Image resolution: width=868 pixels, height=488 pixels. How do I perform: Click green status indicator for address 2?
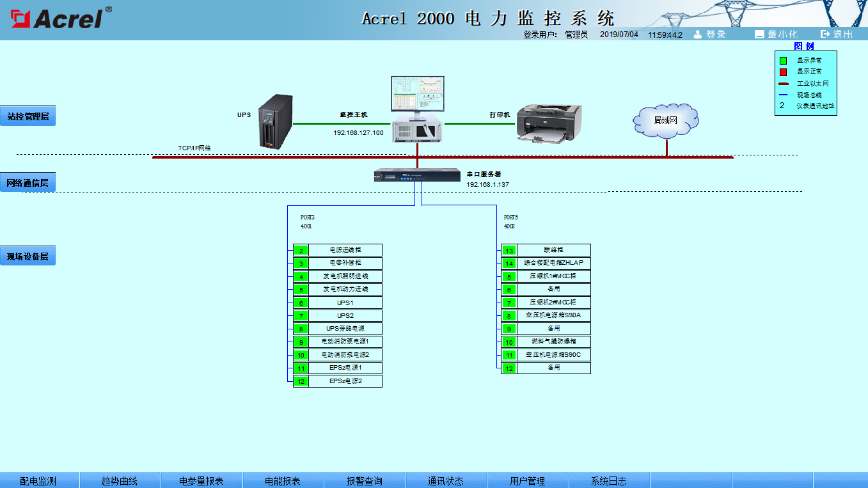tap(301, 250)
